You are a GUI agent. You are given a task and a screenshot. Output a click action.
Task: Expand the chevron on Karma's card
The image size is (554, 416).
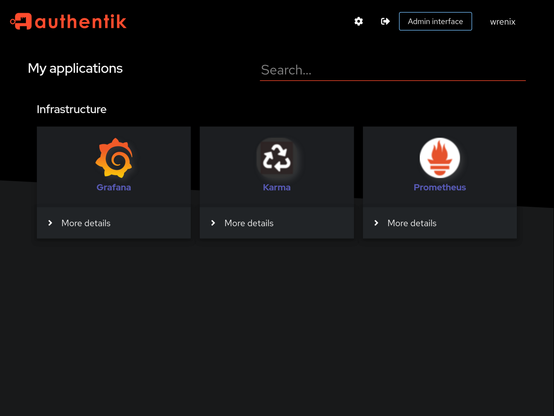click(213, 223)
